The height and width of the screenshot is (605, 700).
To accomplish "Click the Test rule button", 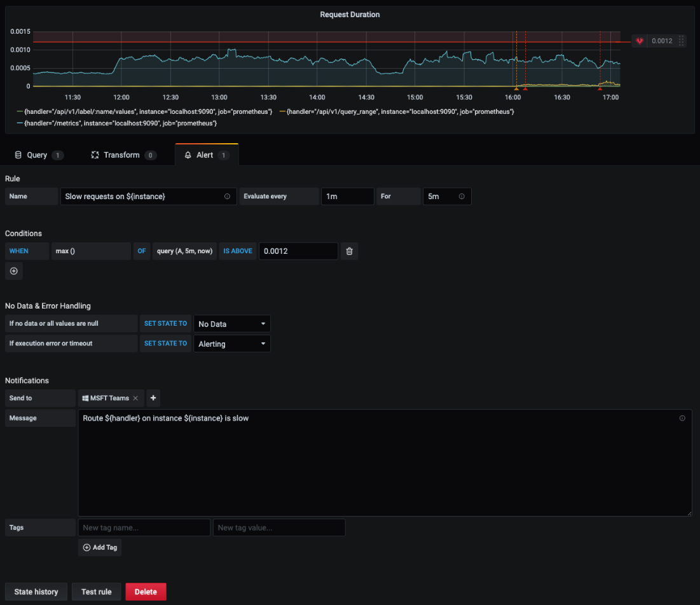I will pos(96,591).
